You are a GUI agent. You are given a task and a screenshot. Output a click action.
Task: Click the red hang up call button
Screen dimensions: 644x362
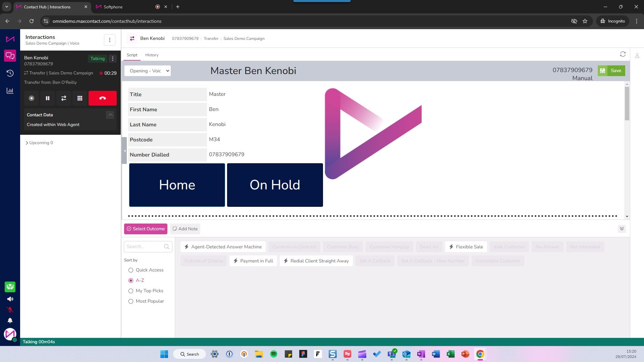click(x=102, y=98)
